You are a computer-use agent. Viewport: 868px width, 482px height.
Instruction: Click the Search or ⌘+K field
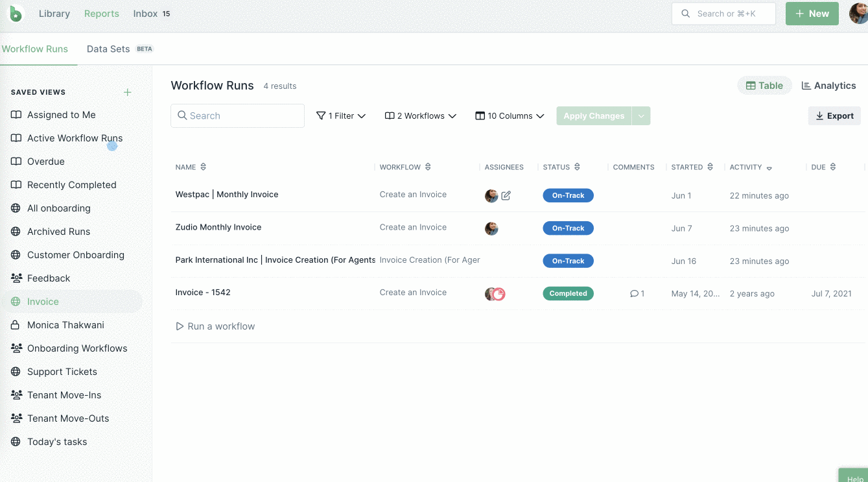(x=723, y=14)
